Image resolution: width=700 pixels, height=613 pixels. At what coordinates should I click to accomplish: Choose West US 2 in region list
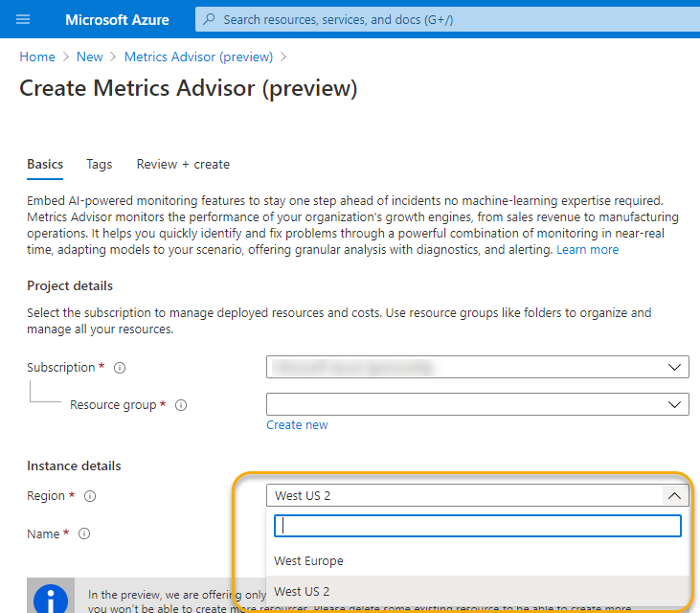[x=477, y=592]
